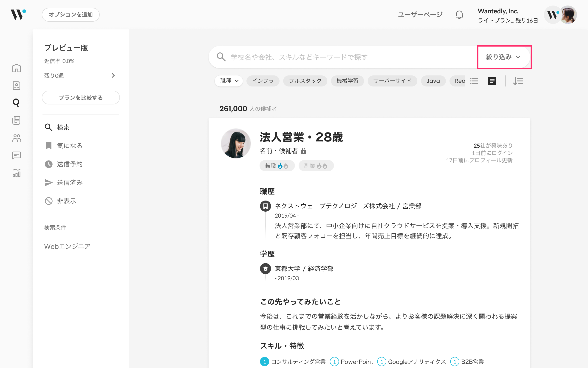Click the lock icon beside candidate name
The width and height of the screenshot is (588, 368).
tap(303, 151)
